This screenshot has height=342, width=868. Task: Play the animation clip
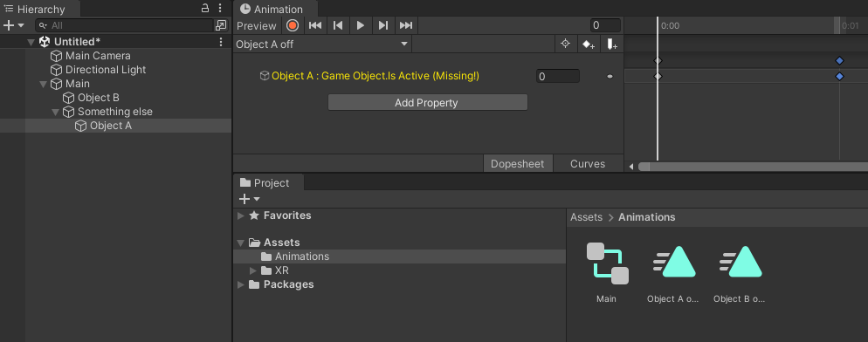click(x=361, y=25)
